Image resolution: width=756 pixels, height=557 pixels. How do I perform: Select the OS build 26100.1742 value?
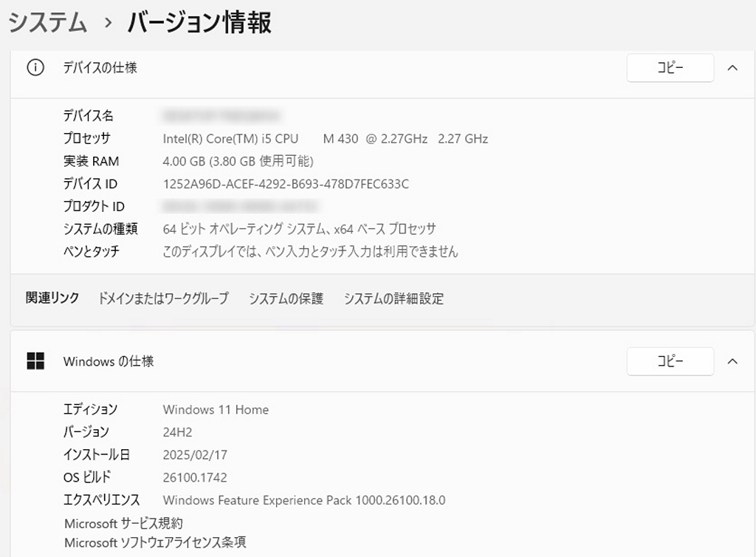195,477
